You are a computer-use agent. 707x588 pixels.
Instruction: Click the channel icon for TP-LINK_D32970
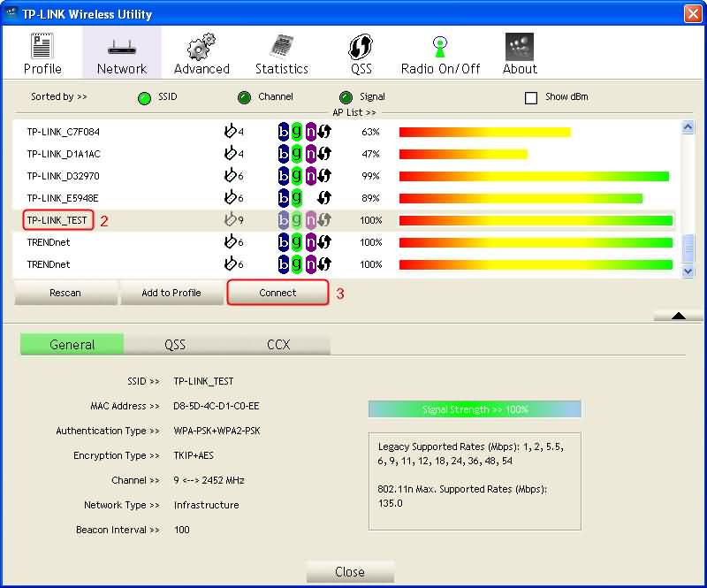tap(231, 176)
